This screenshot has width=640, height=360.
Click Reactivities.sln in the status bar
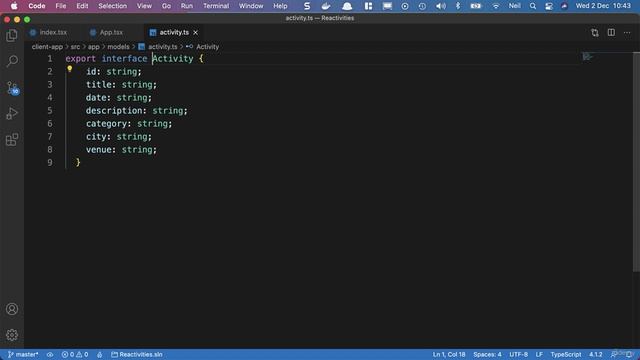coord(137,354)
